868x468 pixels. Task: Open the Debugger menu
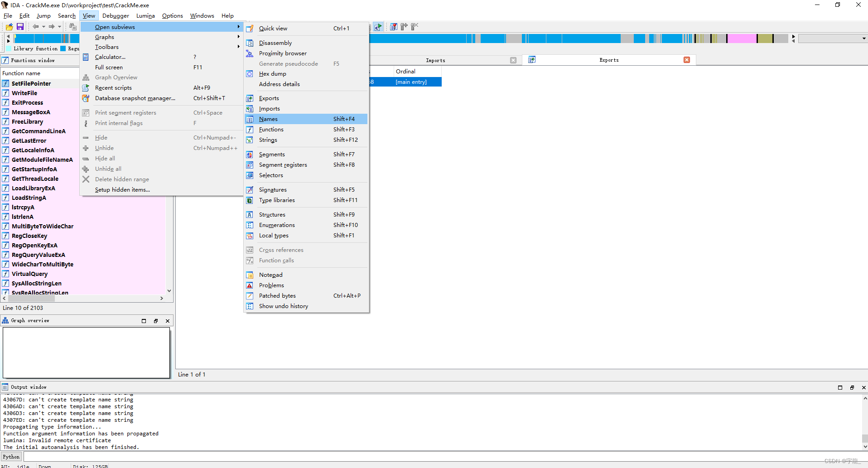116,15
